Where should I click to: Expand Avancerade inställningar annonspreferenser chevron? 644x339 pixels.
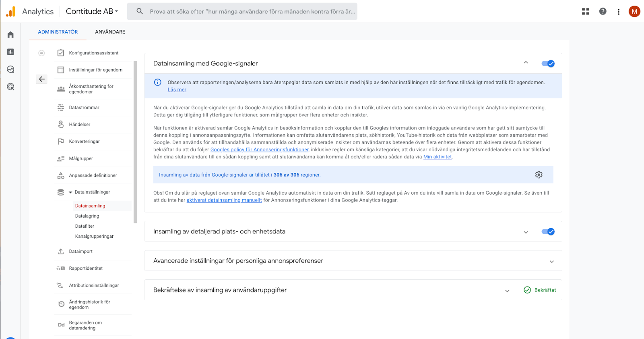click(552, 262)
